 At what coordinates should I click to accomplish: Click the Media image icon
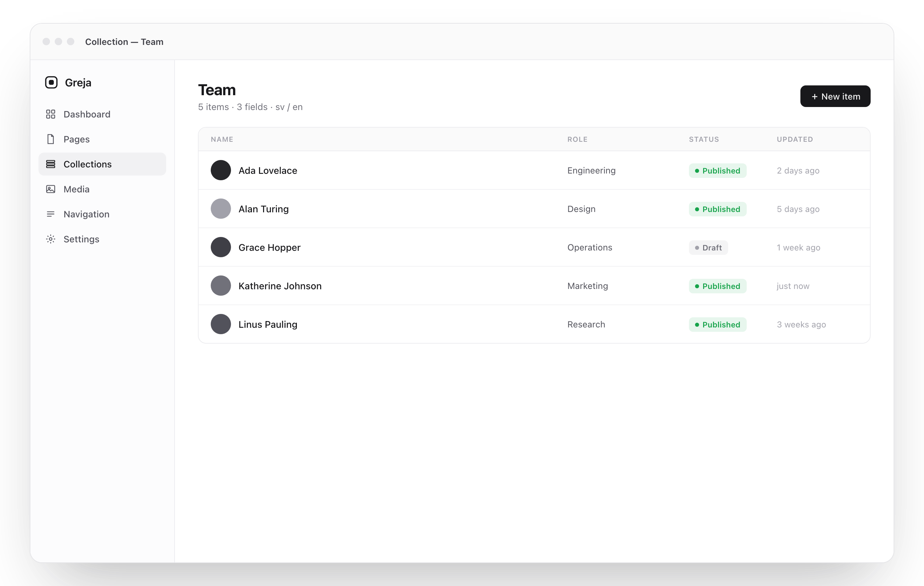click(x=51, y=189)
